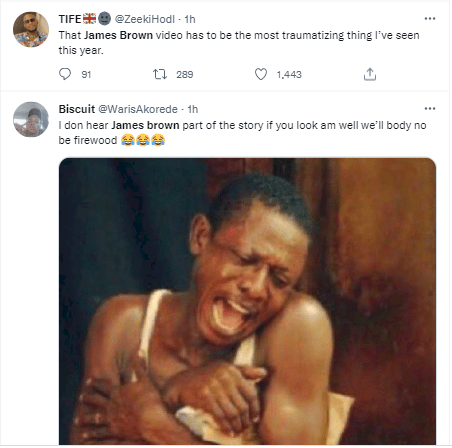Click the 1,443 likes count
This screenshot has width=452, height=448.
click(289, 74)
